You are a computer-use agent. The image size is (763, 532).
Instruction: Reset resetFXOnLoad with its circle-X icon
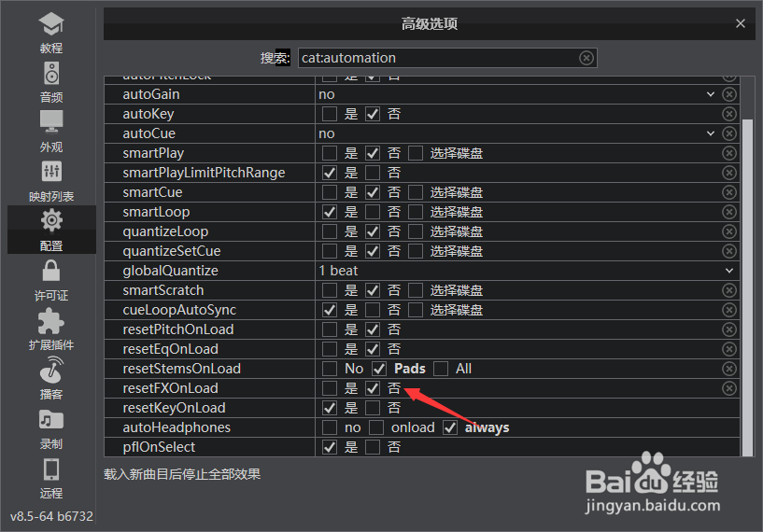pos(729,388)
